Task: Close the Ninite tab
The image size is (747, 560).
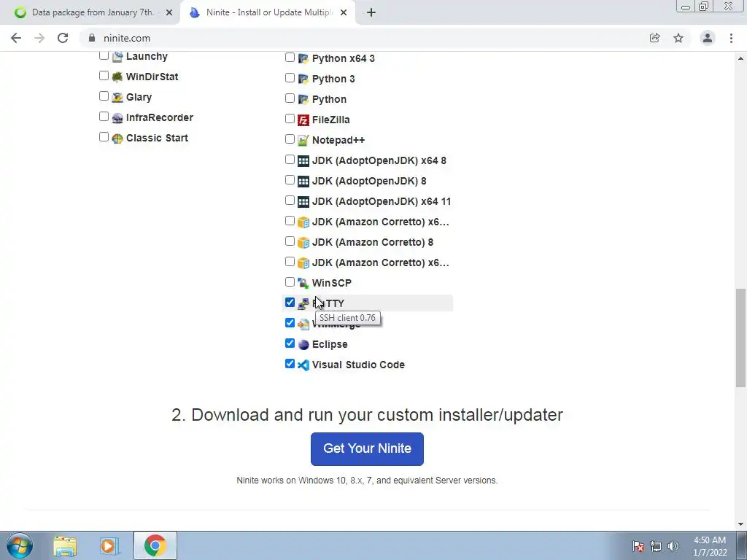Action: tap(344, 12)
